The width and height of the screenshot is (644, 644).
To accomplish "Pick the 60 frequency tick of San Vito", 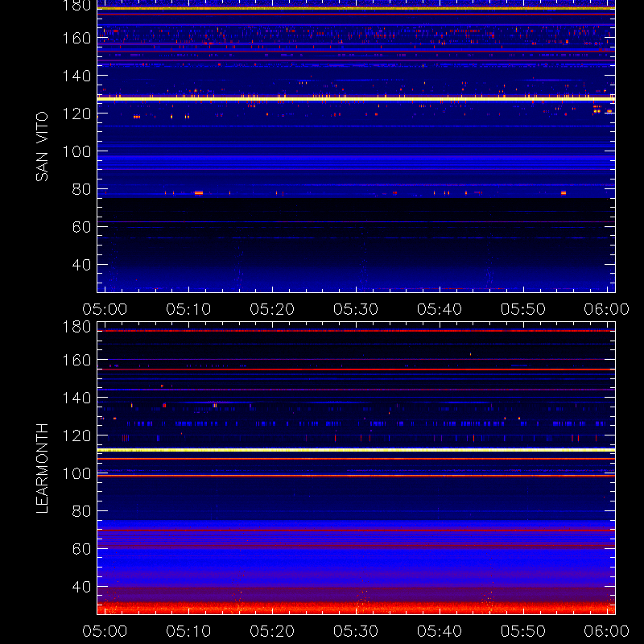I will (82, 227).
